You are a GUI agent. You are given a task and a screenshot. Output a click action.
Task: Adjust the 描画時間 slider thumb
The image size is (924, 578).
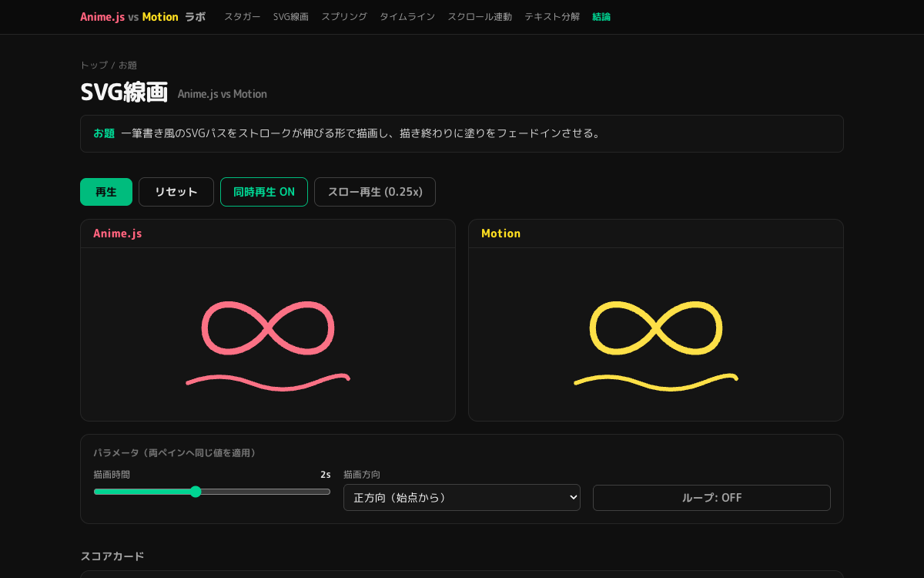[196, 492]
